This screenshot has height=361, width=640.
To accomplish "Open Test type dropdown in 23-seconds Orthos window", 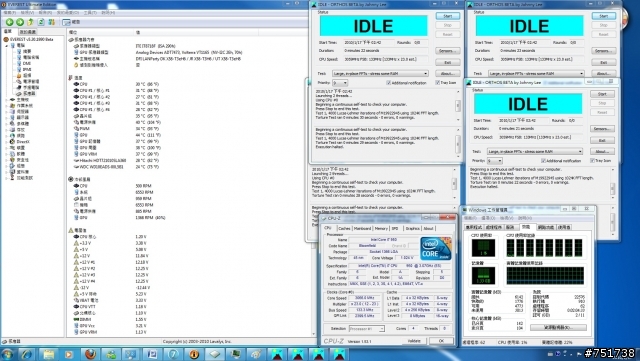I will (536, 74).
